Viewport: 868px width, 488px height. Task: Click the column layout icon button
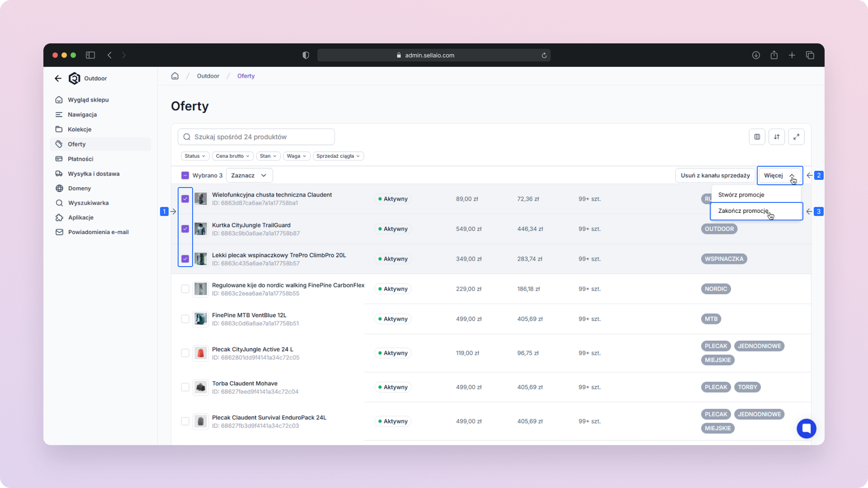click(x=757, y=137)
